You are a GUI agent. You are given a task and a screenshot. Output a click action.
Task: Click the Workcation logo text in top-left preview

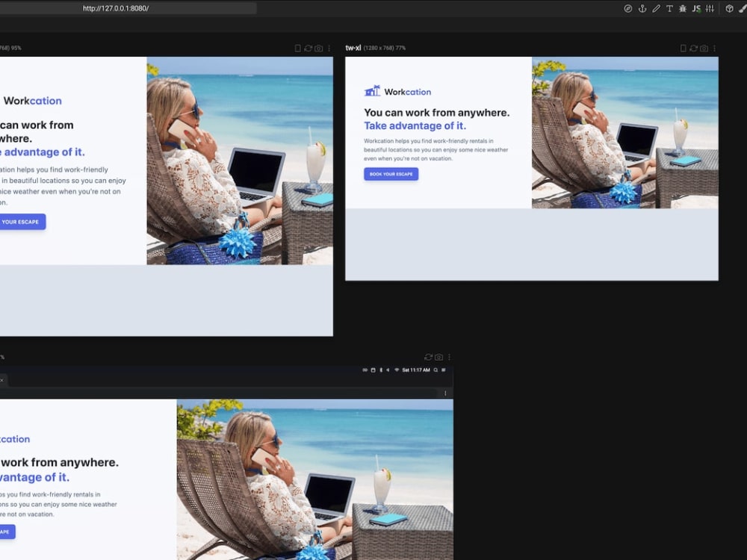point(32,101)
